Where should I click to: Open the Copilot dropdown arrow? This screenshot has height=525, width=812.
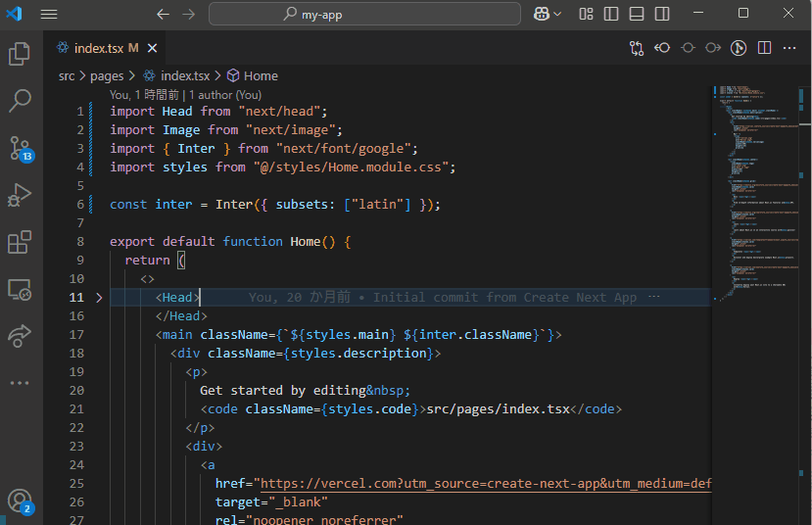(557, 14)
